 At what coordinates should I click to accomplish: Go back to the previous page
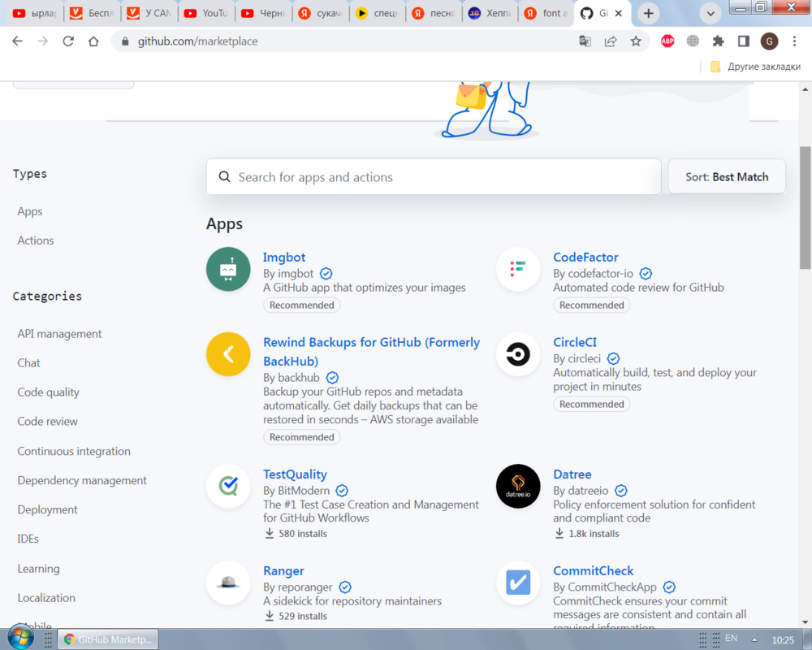click(x=18, y=41)
